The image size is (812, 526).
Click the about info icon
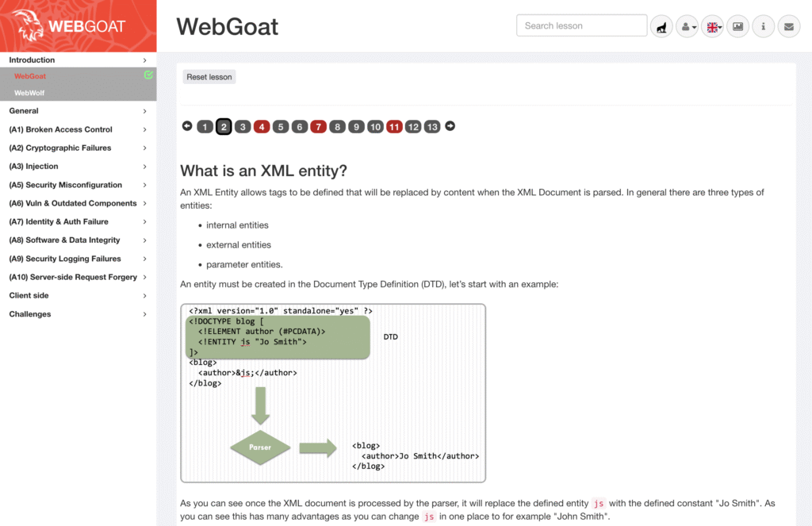[x=764, y=26]
